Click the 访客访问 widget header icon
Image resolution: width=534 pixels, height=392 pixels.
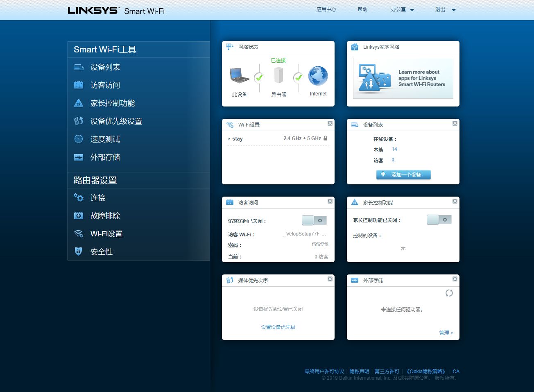pyautogui.click(x=230, y=202)
